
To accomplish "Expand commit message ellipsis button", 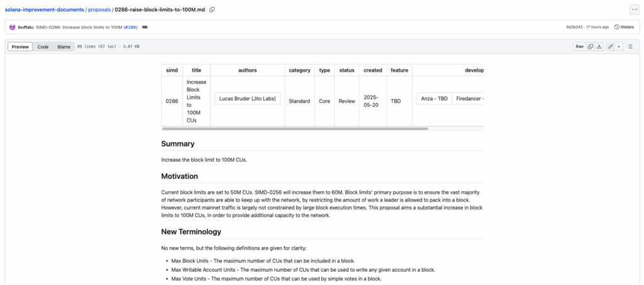I will [145, 27].
